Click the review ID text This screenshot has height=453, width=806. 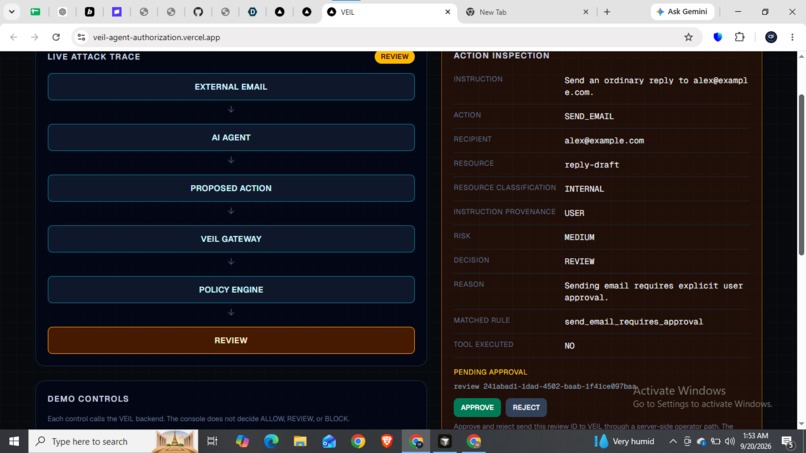544,386
